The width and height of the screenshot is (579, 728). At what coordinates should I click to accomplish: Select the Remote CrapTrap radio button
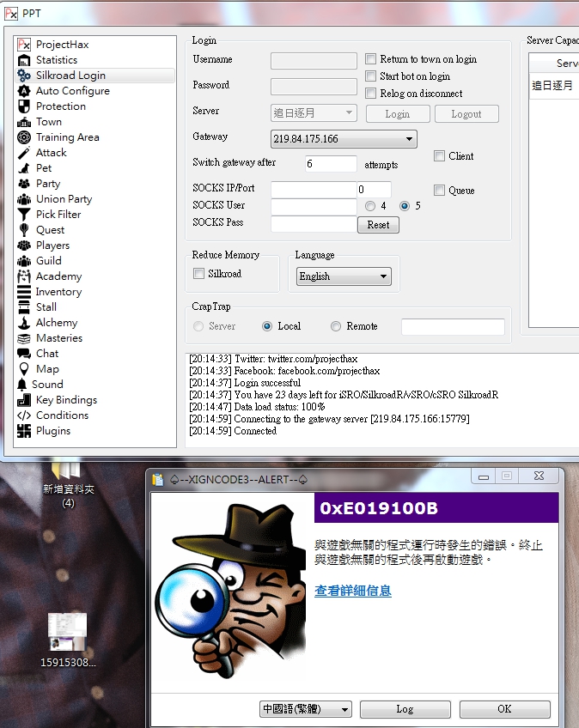336,326
